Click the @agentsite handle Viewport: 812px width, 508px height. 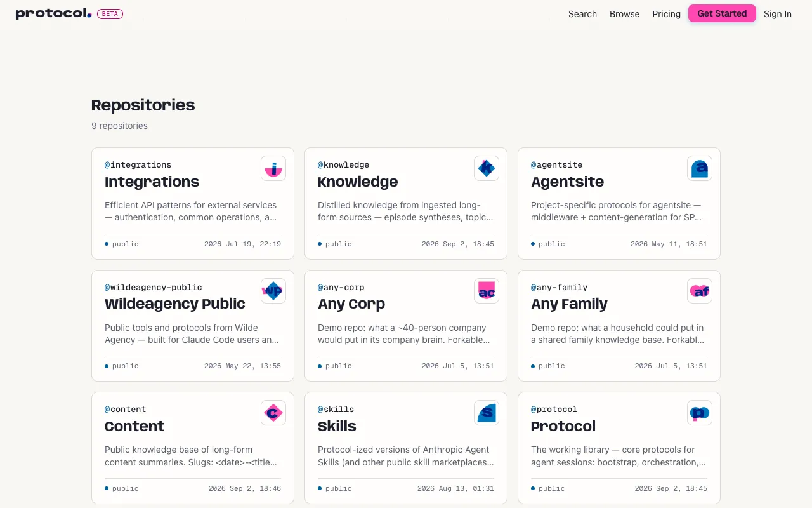click(556, 165)
